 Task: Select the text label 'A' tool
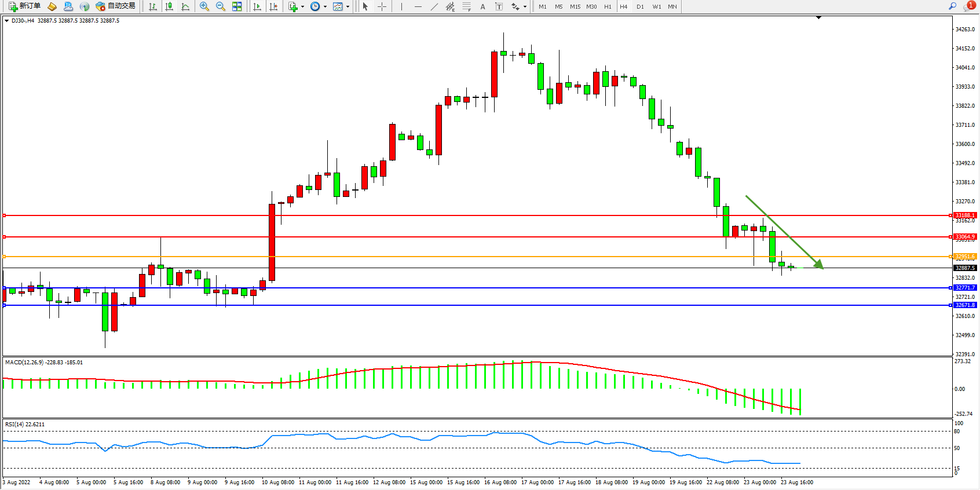click(x=482, y=6)
